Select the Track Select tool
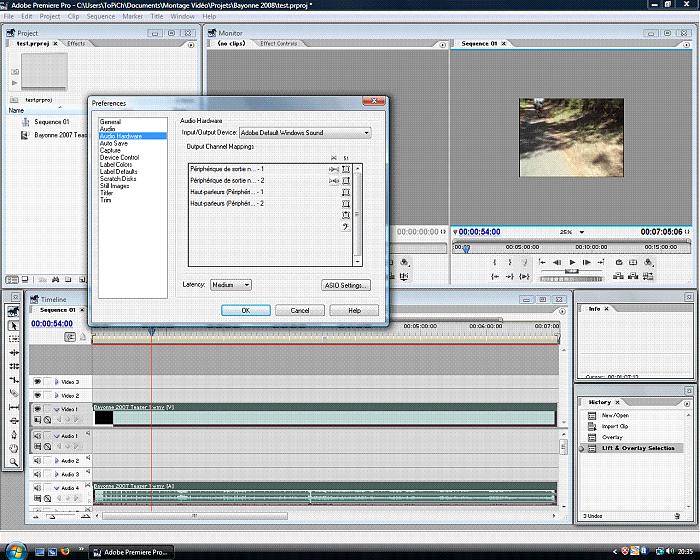This screenshot has height=560, width=700. (13, 339)
